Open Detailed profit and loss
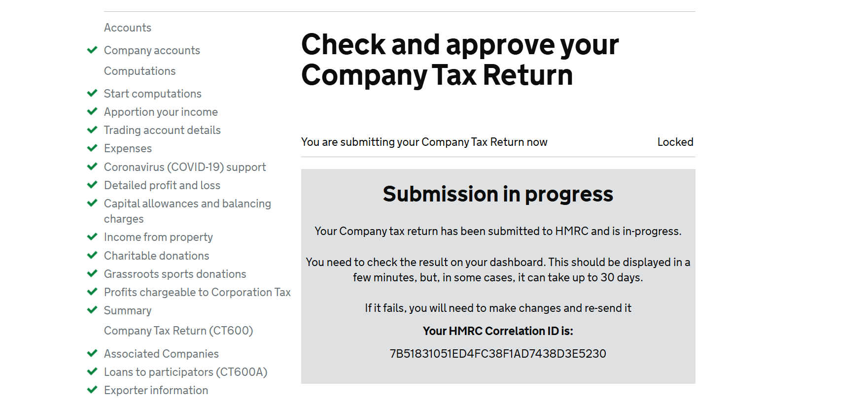Image resolution: width=868 pixels, height=403 pixels. point(162,185)
